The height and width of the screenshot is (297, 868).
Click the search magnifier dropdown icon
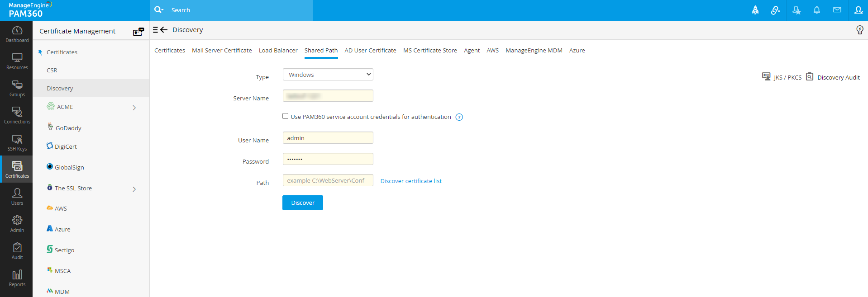159,9
